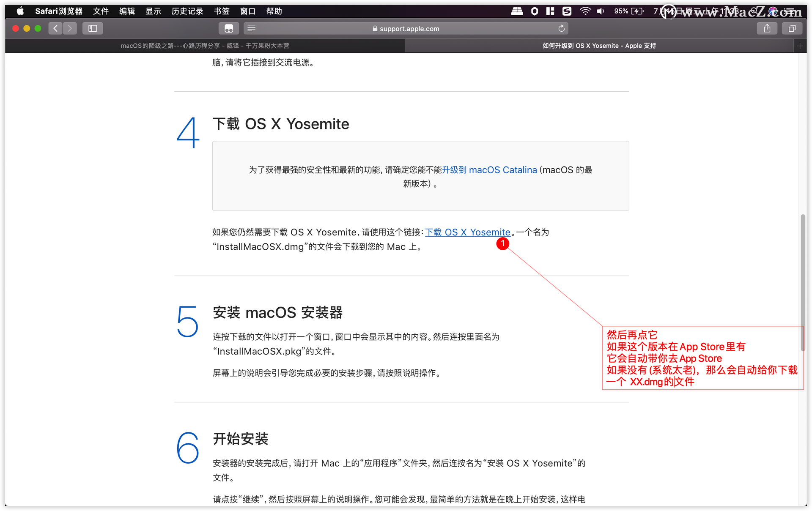
Task: Click the stacked-boxes icon in the menu bar
Action: click(x=517, y=11)
